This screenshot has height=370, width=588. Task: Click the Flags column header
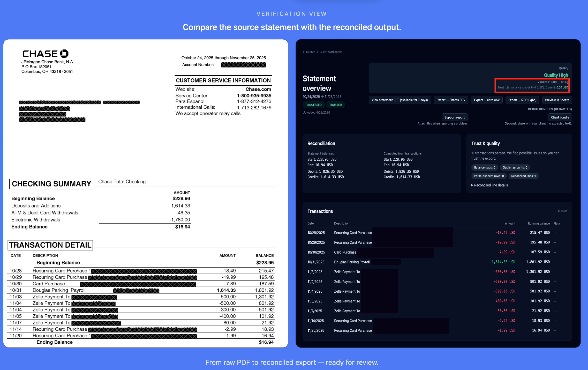(x=557, y=223)
